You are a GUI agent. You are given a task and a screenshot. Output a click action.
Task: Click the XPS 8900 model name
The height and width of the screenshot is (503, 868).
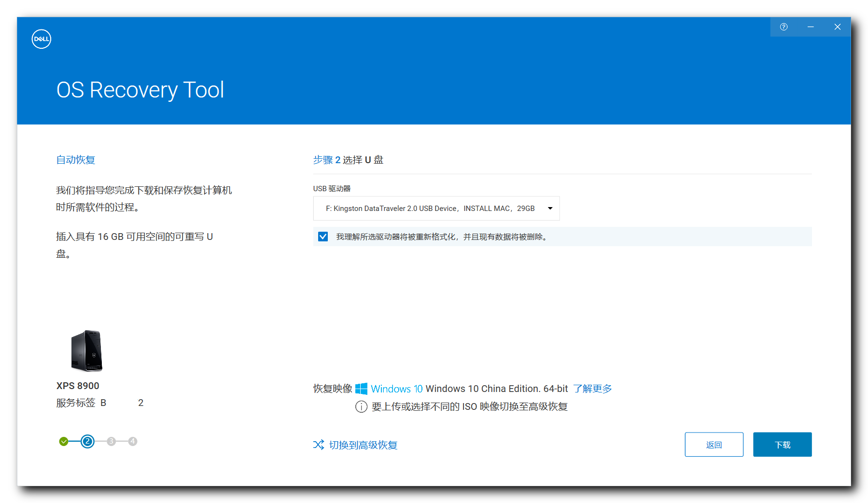tap(78, 386)
